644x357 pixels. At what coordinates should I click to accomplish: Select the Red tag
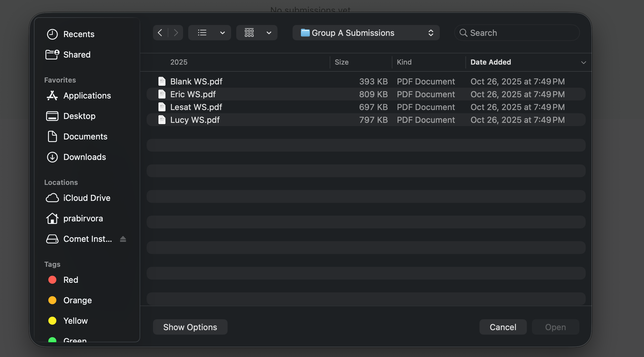pos(71,280)
